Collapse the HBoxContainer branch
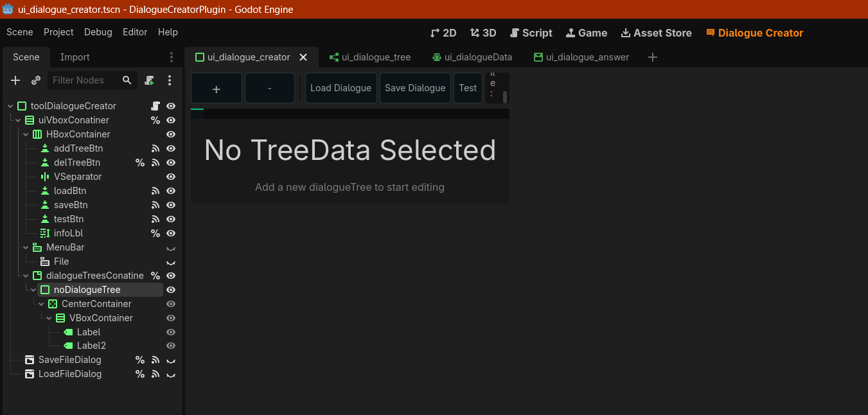Screen dimensions: 868x415 (x=26, y=134)
